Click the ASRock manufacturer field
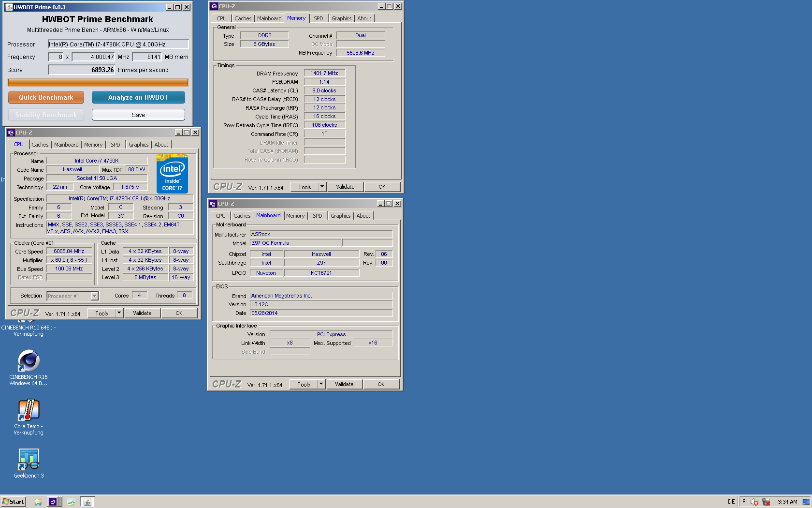The height and width of the screenshot is (508, 812). pos(321,234)
